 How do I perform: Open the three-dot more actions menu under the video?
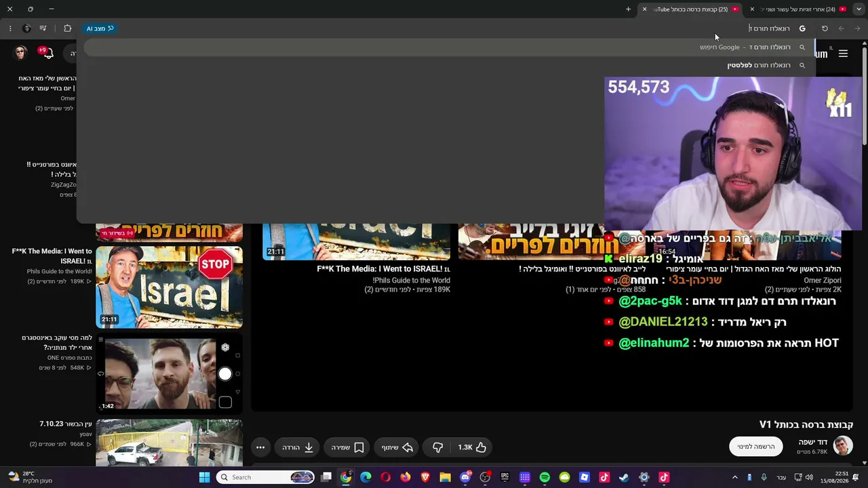[260, 447]
